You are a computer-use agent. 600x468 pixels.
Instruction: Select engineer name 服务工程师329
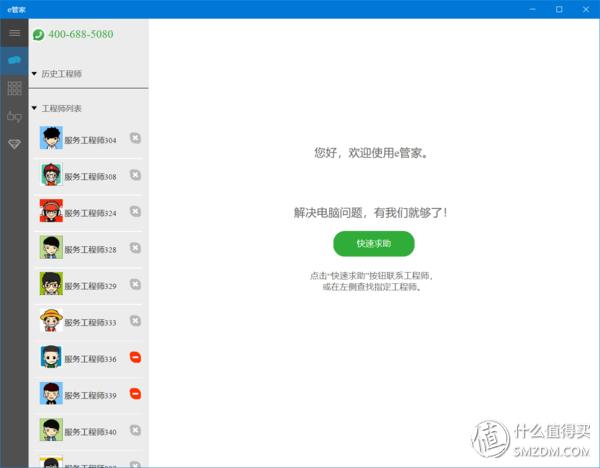90,286
